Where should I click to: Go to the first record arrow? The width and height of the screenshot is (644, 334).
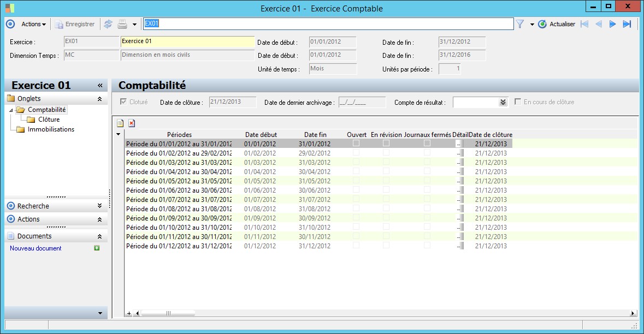(x=584, y=24)
